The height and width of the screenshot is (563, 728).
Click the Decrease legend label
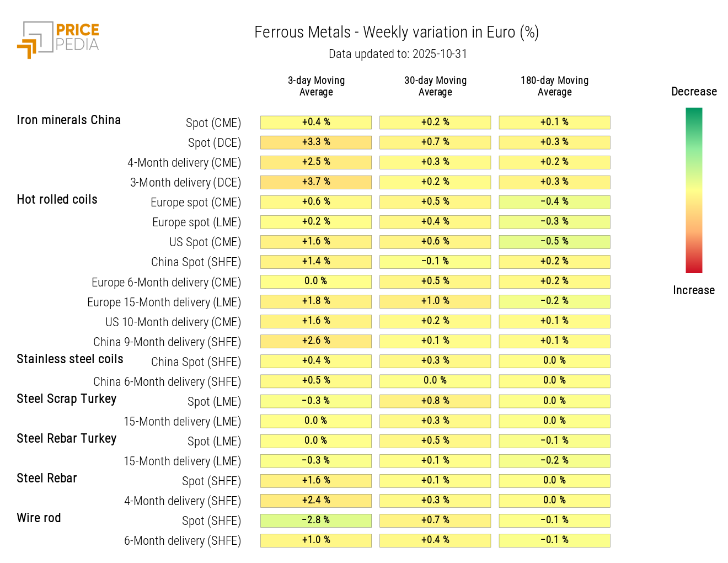(694, 92)
